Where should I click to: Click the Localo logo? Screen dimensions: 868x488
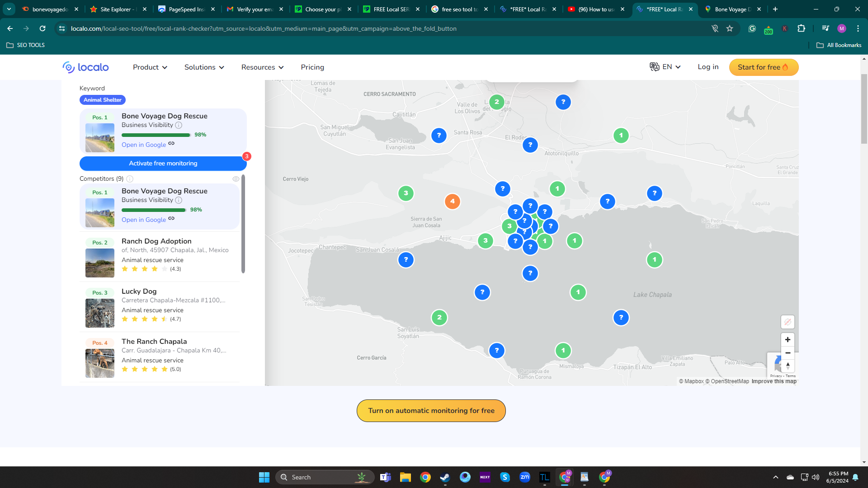86,67
